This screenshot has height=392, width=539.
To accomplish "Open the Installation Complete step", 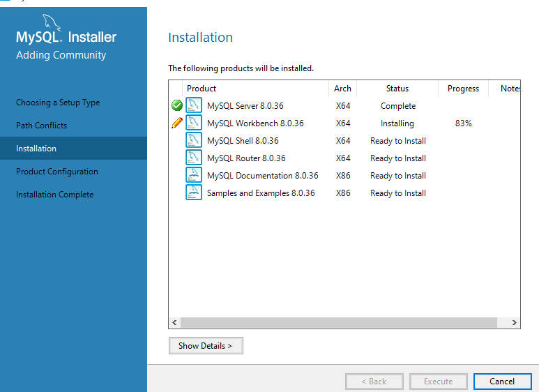I will pyautogui.click(x=54, y=195).
